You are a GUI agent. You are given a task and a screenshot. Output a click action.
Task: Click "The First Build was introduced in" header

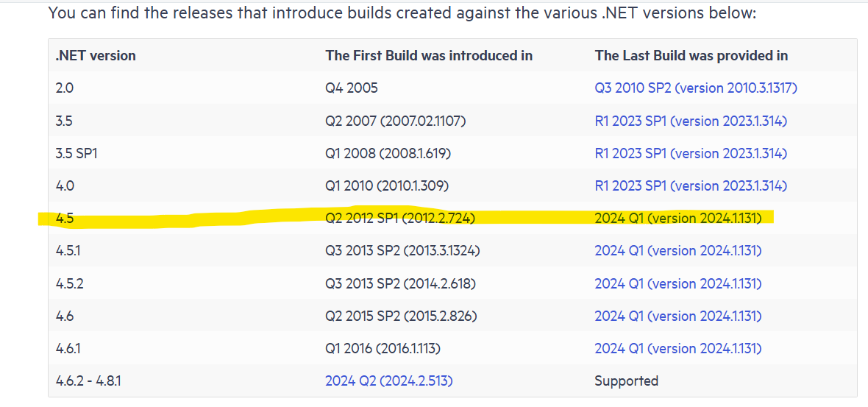point(429,56)
